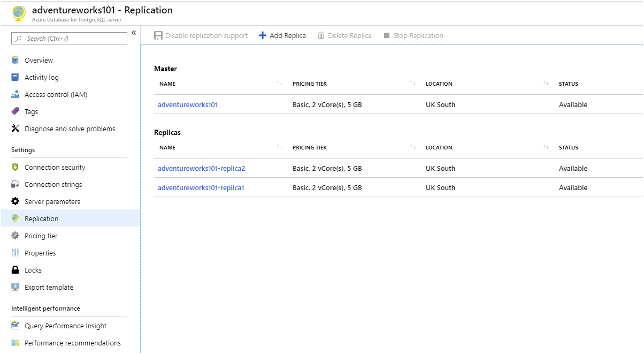Sort Master table by NAME column arrows

279,83
